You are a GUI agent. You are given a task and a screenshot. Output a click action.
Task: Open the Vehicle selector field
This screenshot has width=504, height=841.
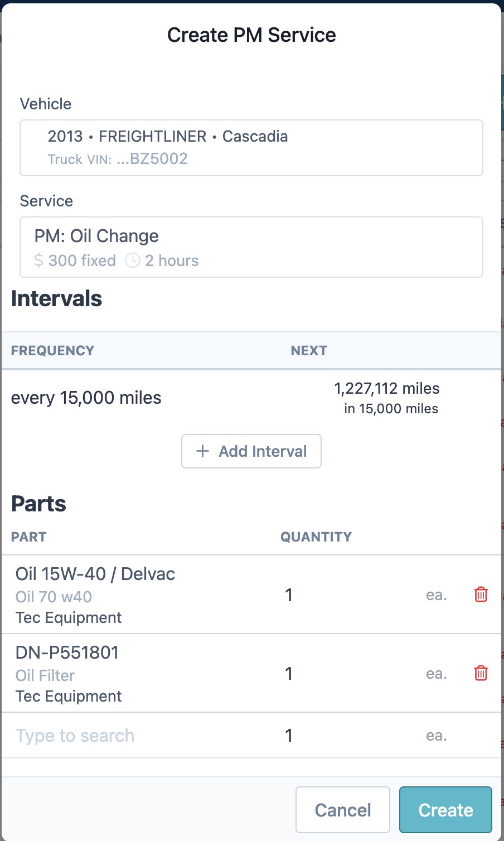pyautogui.click(x=251, y=148)
